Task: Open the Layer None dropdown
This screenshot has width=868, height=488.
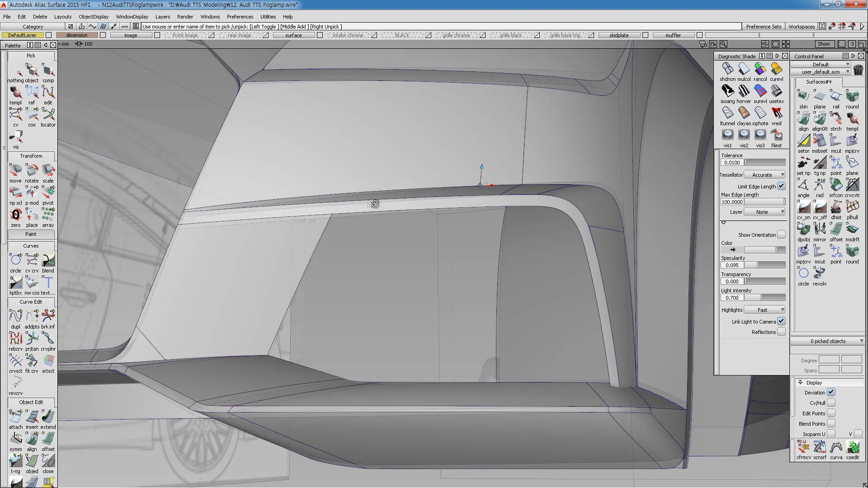Action: (x=765, y=212)
